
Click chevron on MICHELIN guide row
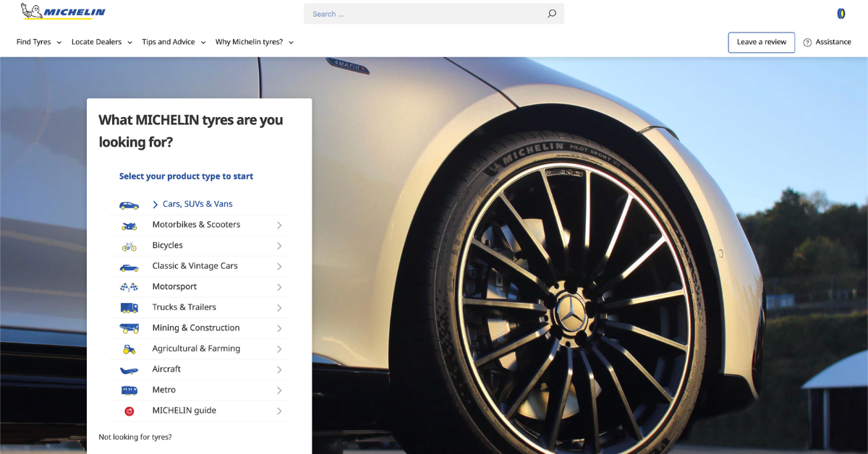(279, 411)
